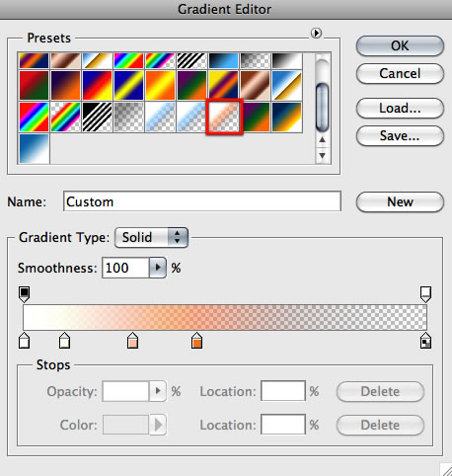
Task: Select the orange color stop
Action: [x=196, y=341]
